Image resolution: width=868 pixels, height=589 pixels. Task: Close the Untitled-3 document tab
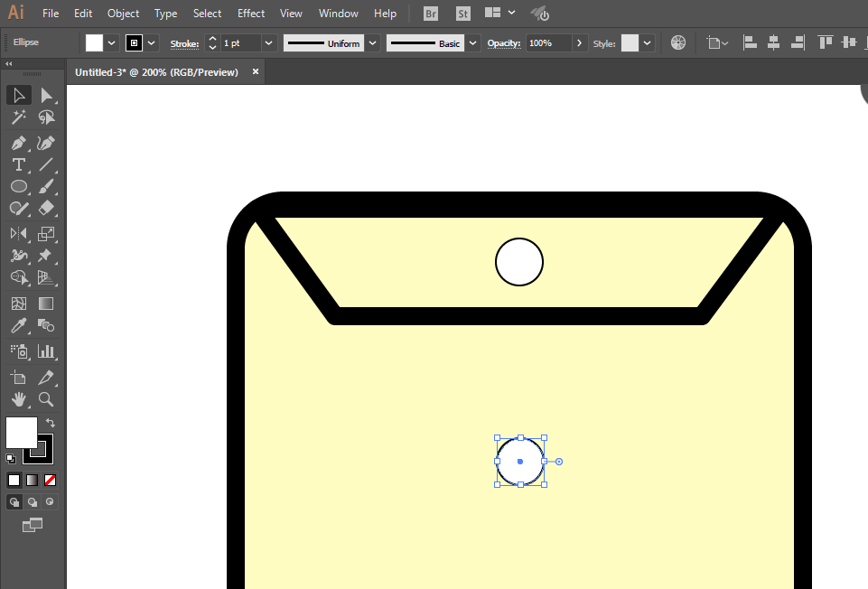[x=256, y=71]
